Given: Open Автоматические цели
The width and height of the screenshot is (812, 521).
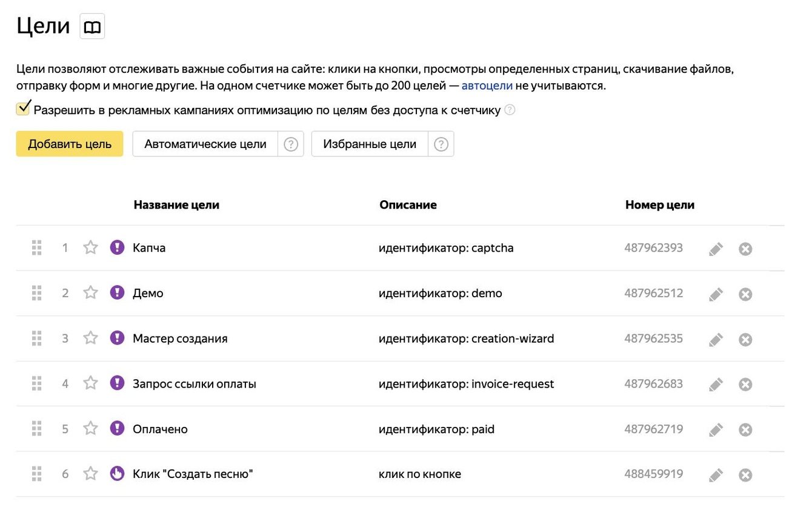Looking at the screenshot, I should (x=205, y=144).
